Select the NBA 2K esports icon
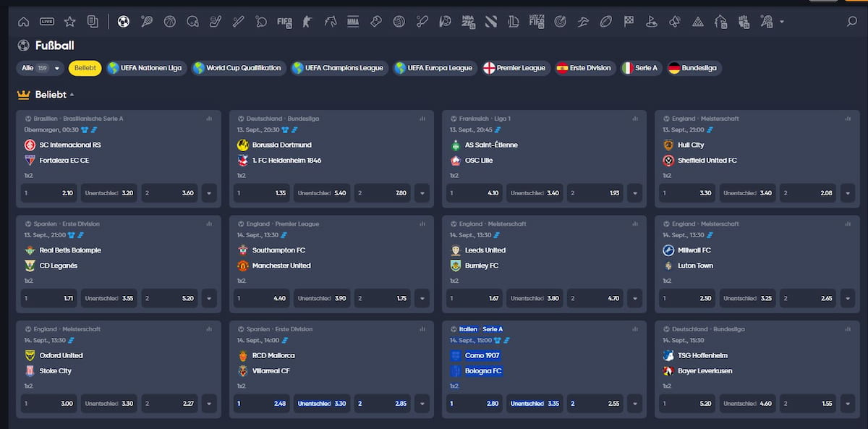868x429 pixels. point(468,22)
